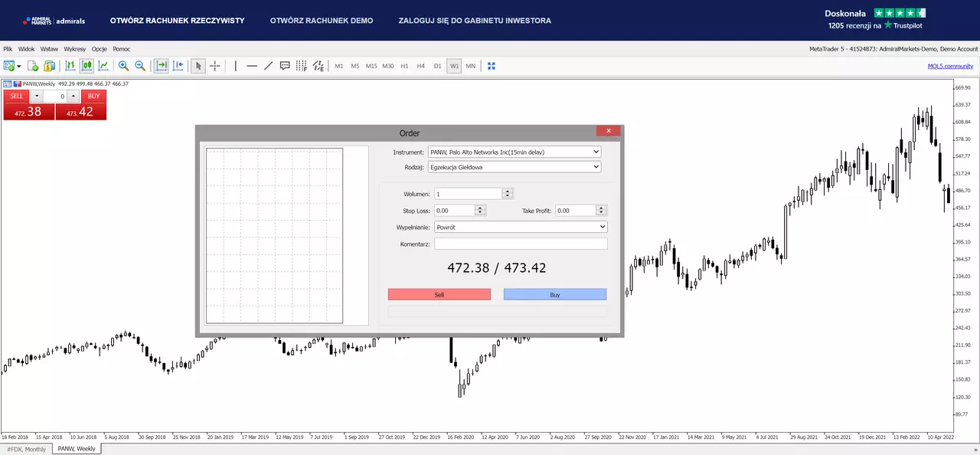This screenshot has width=980, height=455.
Task: Set timeframe to W1
Action: 454,66
